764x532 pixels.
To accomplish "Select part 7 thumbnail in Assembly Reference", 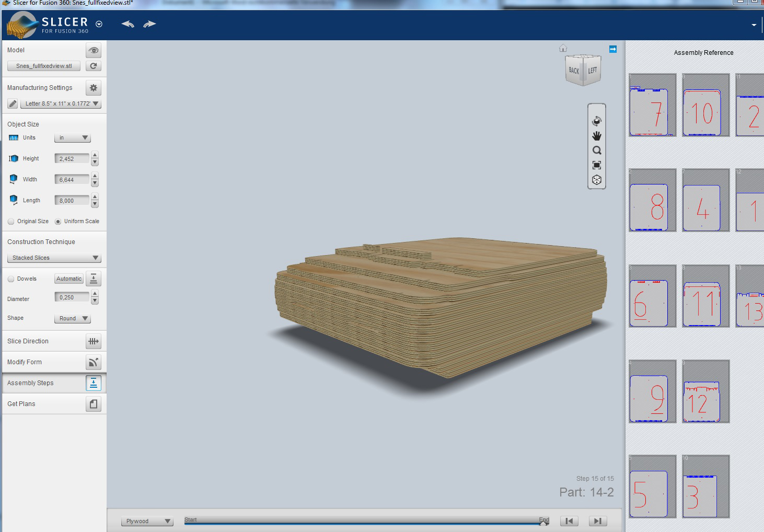I will [652, 105].
